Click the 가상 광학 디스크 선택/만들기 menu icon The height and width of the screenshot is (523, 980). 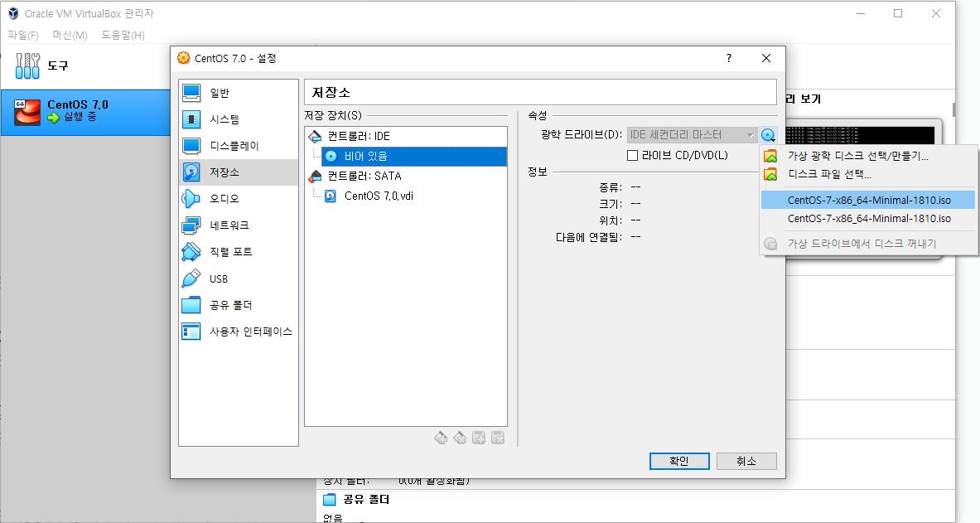pyautogui.click(x=770, y=157)
